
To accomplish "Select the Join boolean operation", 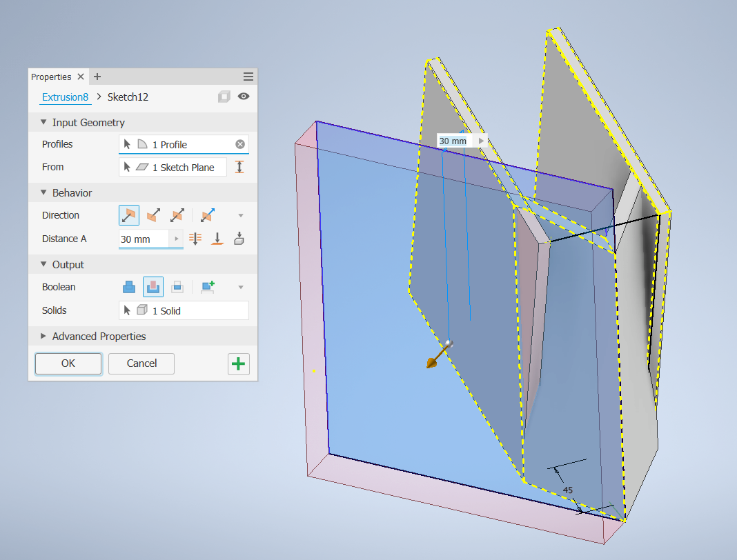I will coord(129,287).
